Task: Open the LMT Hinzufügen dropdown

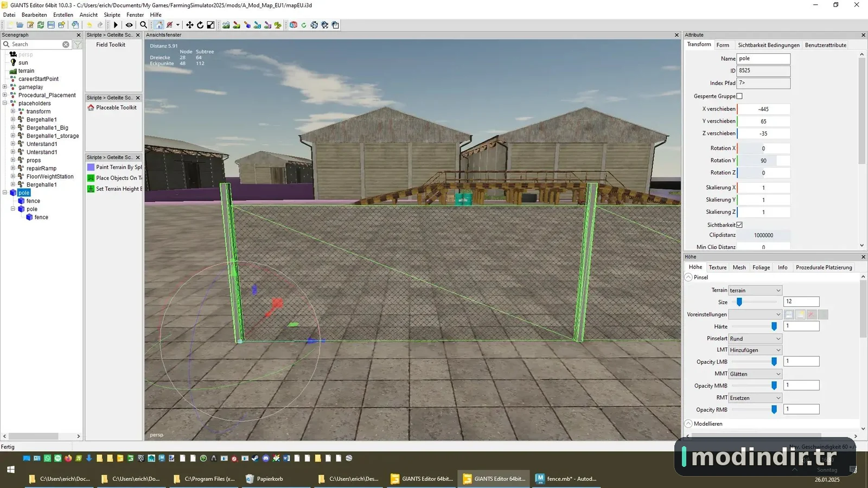Action: pyautogui.click(x=755, y=350)
